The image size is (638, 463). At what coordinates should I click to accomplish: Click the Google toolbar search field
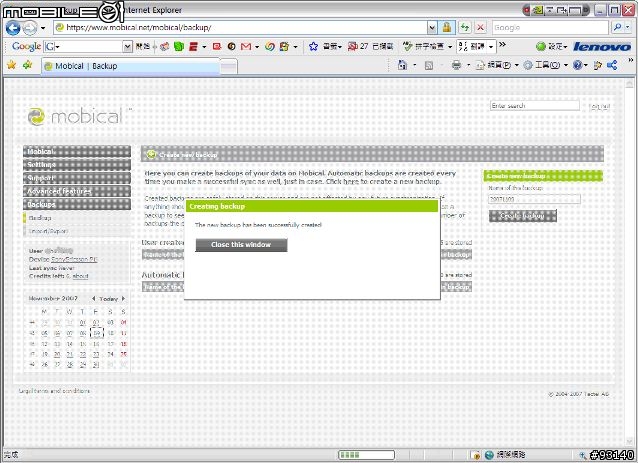coord(83,46)
